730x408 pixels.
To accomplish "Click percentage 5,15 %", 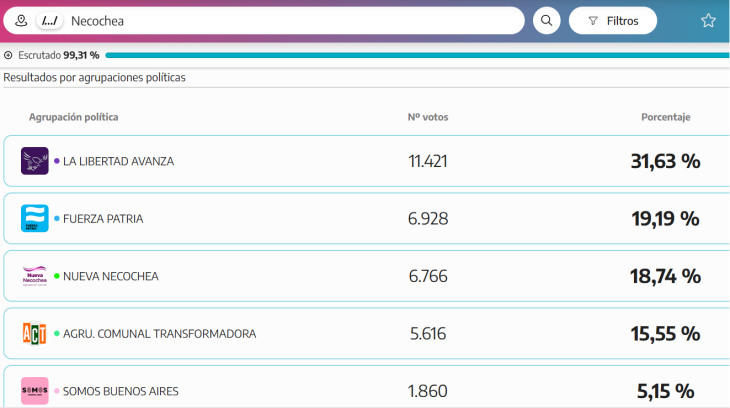I will [x=665, y=391].
